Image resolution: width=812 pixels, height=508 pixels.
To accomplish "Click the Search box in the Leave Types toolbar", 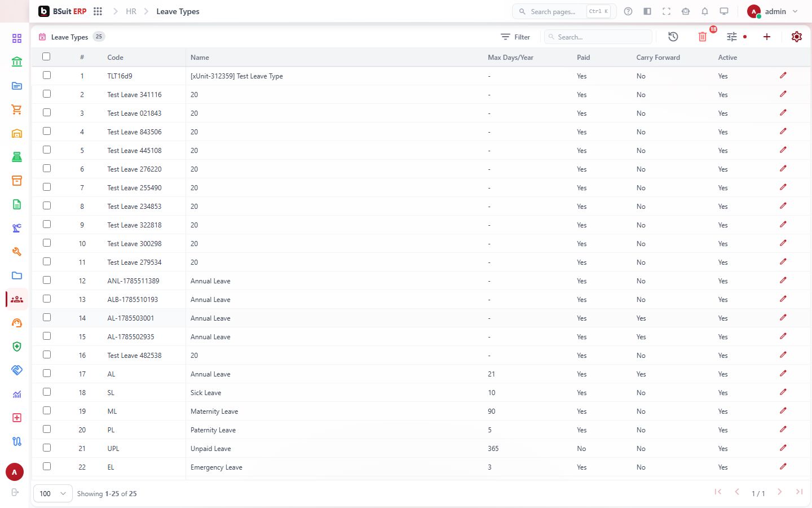I will (x=598, y=37).
